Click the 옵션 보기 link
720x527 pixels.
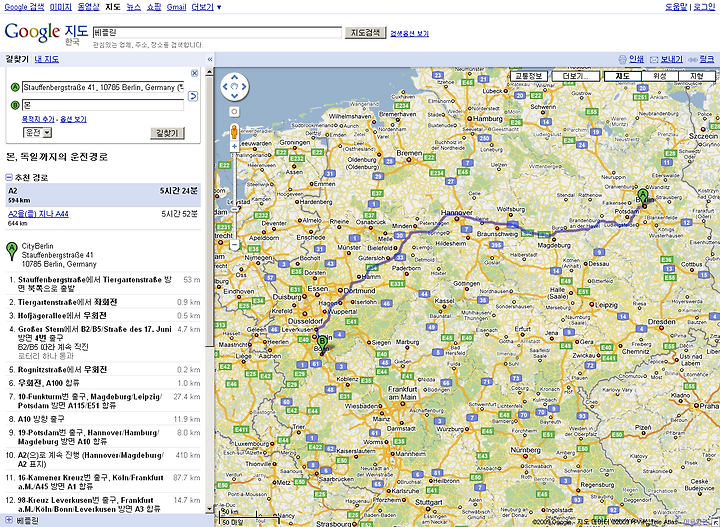tap(73, 119)
